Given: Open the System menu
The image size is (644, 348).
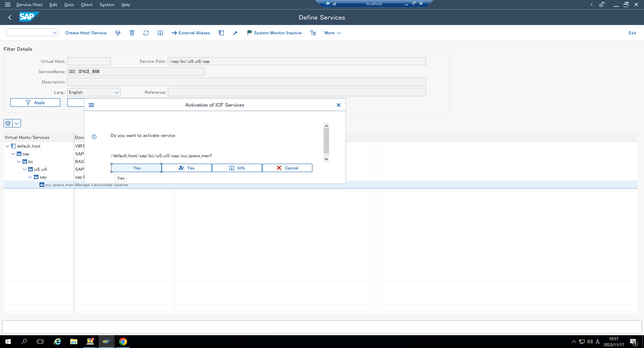Looking at the screenshot, I should [107, 4].
